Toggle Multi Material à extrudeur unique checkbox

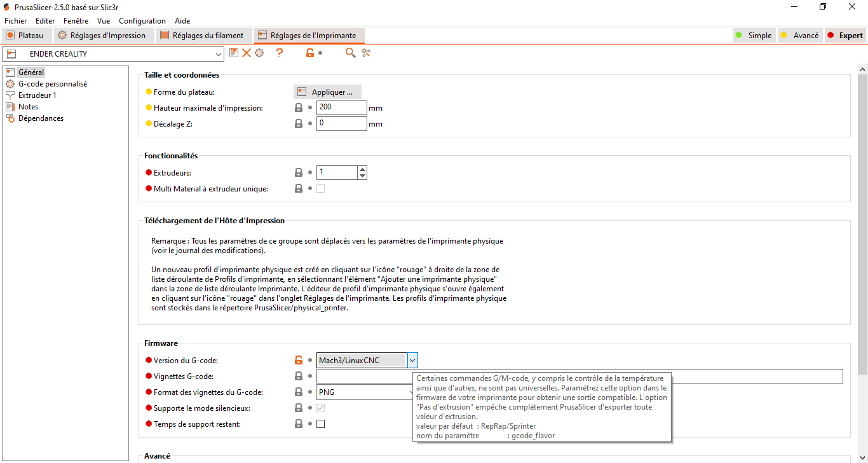[x=320, y=188]
